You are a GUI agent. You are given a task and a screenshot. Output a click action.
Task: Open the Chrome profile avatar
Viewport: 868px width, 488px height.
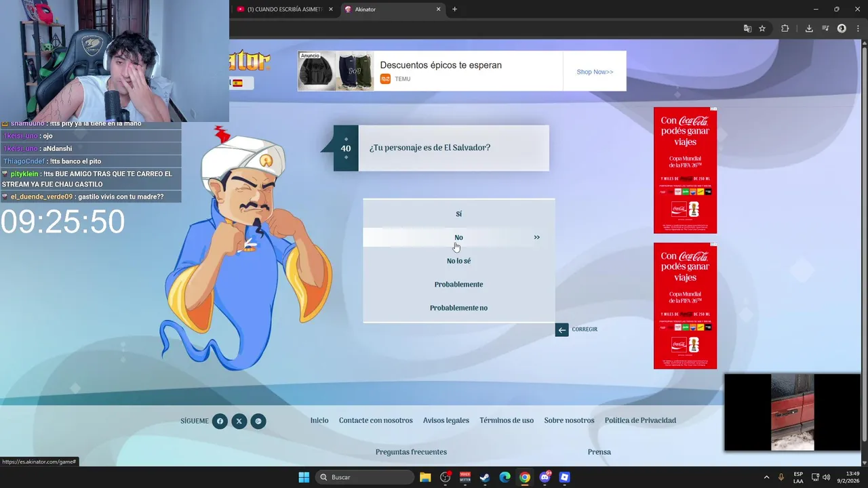842,28
